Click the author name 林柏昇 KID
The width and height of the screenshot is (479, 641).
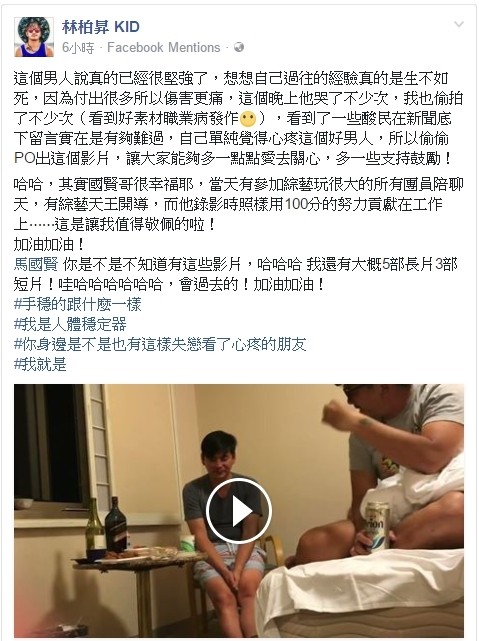click(x=101, y=27)
